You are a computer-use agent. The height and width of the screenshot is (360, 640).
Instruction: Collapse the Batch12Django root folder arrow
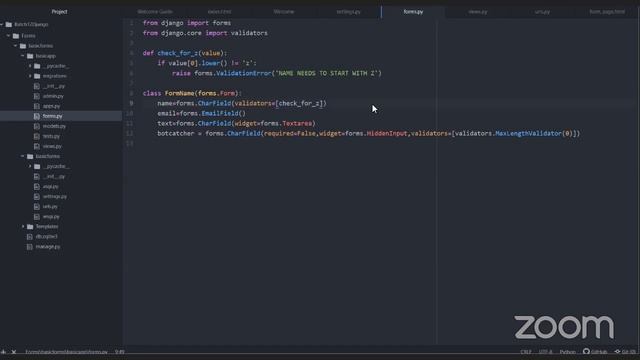[x=2, y=24]
